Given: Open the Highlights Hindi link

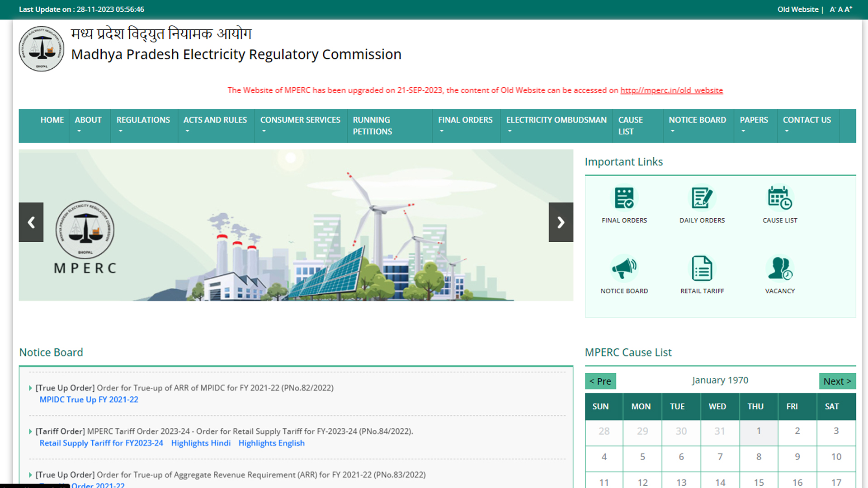Looking at the screenshot, I should tap(201, 443).
